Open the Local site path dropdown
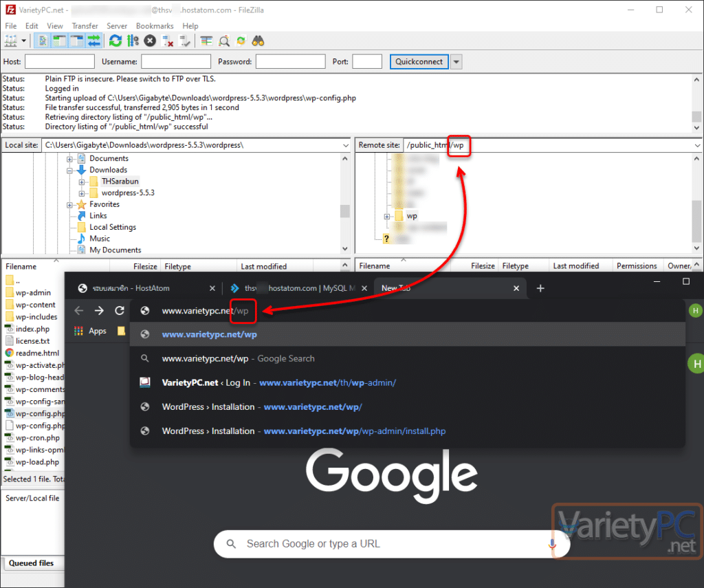Screen dimensions: 704x588 [346, 145]
